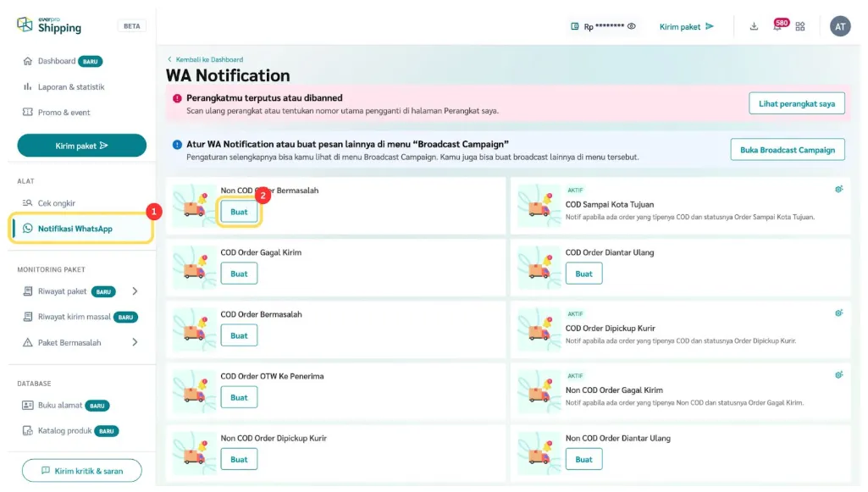Open the apps grid icon

coord(800,26)
